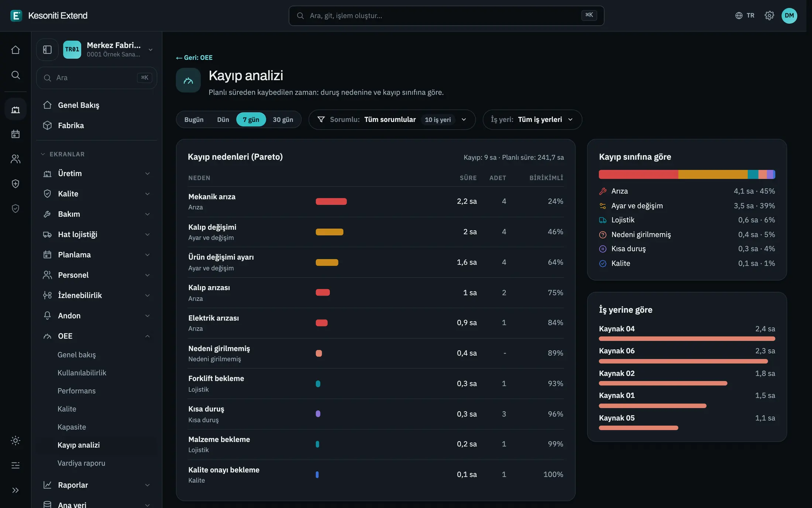Select the 7 gün time range
Screen dimensions: 812x508
[x=251, y=120]
